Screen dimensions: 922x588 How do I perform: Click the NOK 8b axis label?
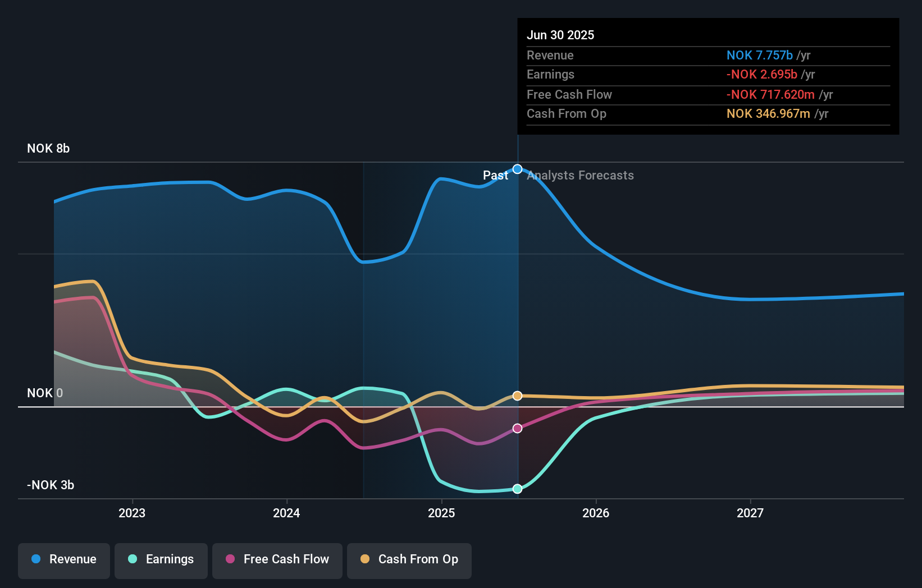(x=48, y=149)
